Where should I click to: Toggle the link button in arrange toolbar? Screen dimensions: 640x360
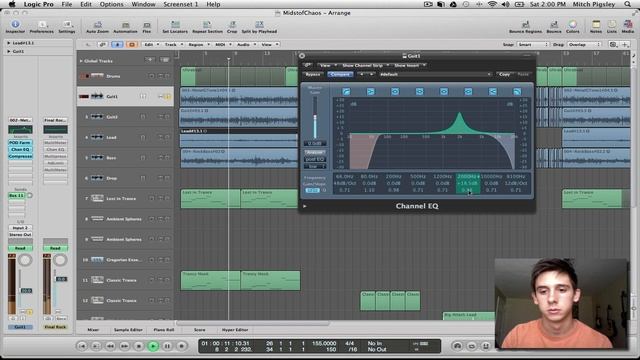coord(102,44)
